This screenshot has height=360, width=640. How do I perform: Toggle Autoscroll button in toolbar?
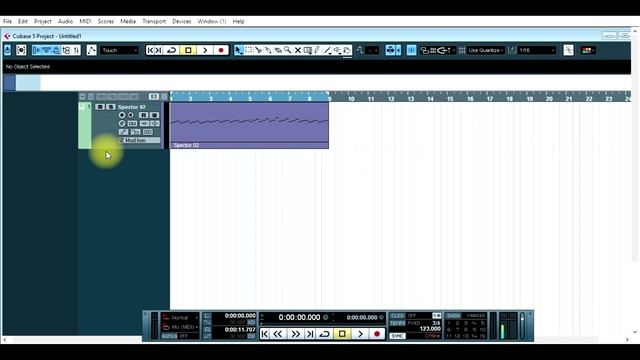(391, 50)
